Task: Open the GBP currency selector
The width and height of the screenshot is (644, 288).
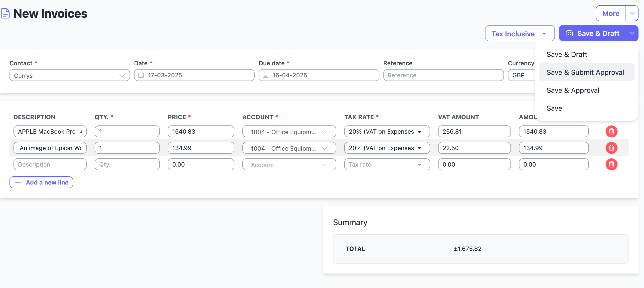Action: click(x=521, y=75)
